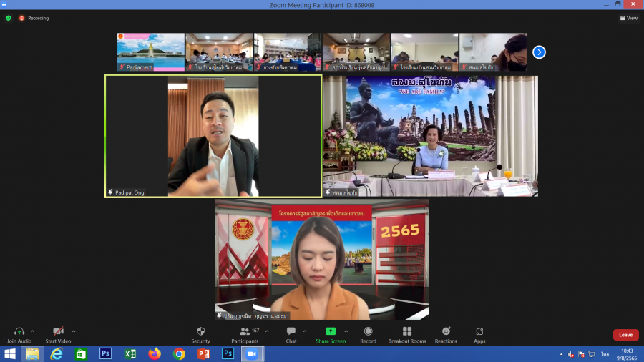Open Reactions emoji menu
644x362 pixels.
pos(446,331)
